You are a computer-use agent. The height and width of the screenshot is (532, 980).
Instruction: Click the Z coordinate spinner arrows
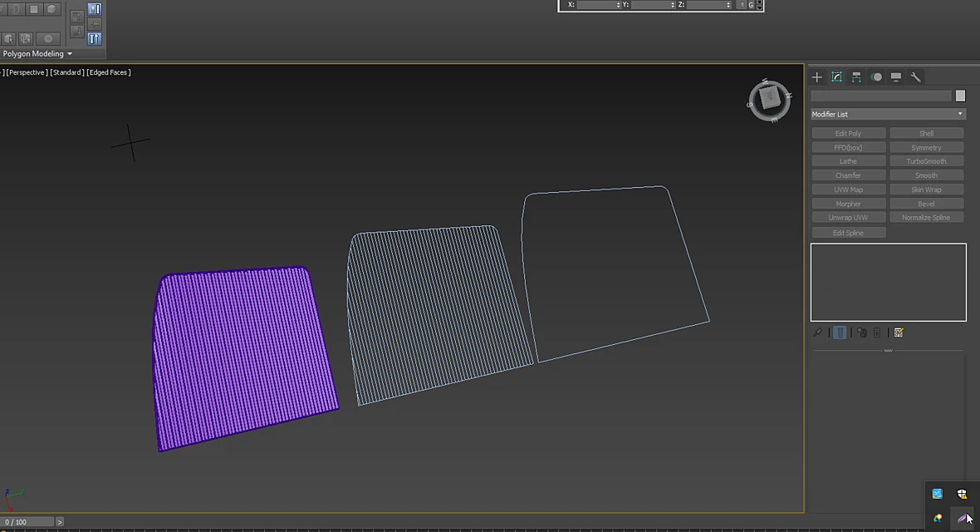728,5
